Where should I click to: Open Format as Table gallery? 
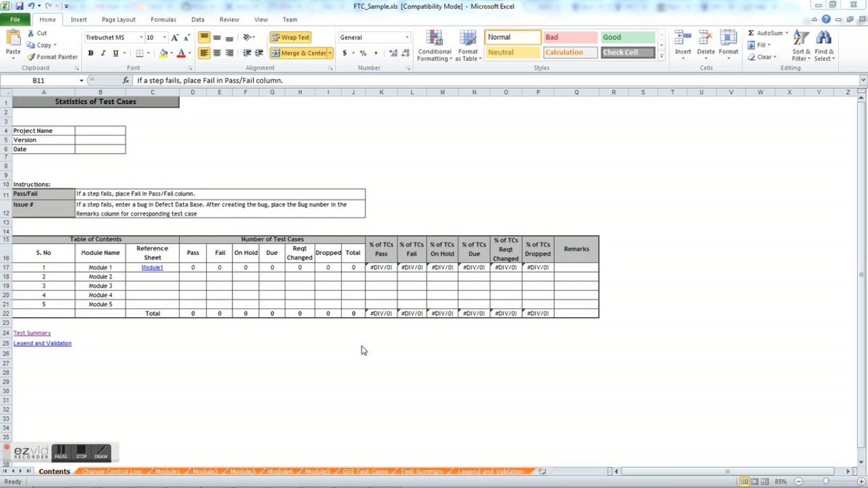[x=468, y=46]
